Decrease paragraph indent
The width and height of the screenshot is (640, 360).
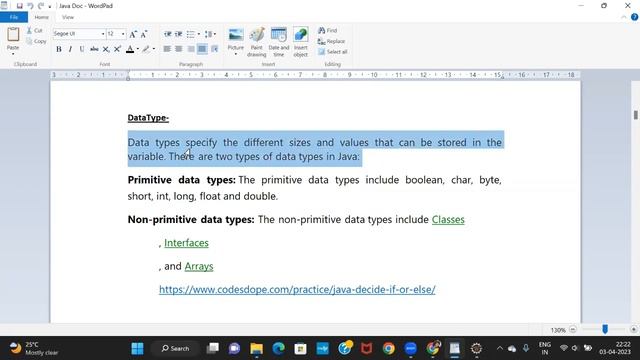click(x=167, y=34)
